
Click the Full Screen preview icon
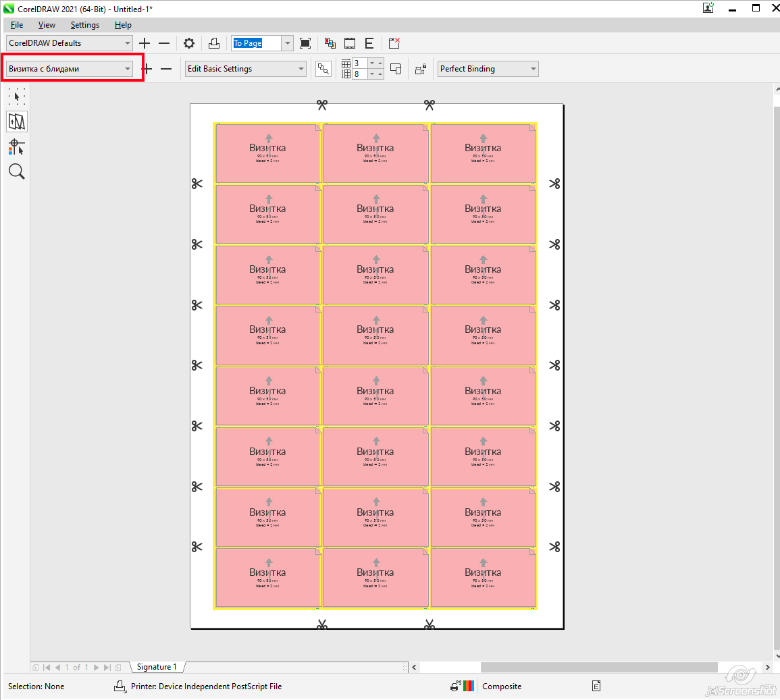point(305,43)
